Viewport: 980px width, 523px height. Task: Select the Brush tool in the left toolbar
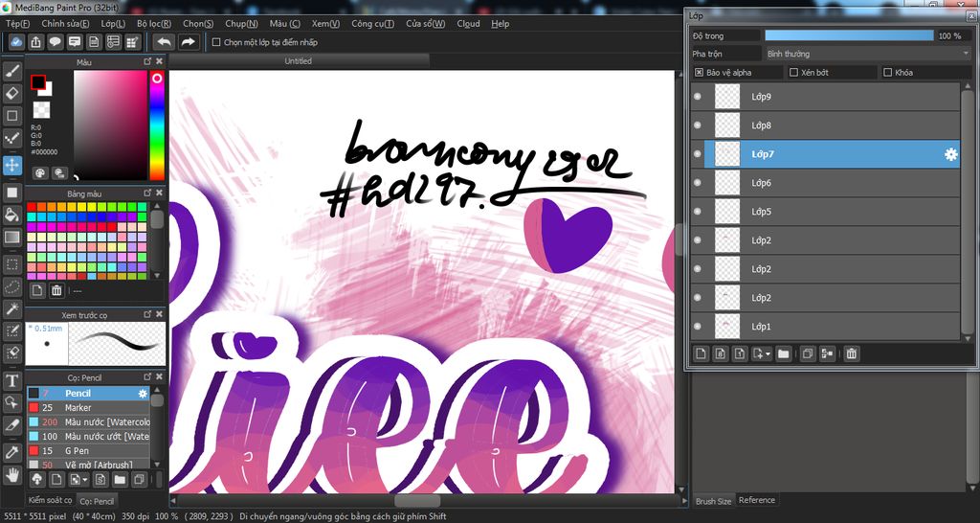point(11,72)
